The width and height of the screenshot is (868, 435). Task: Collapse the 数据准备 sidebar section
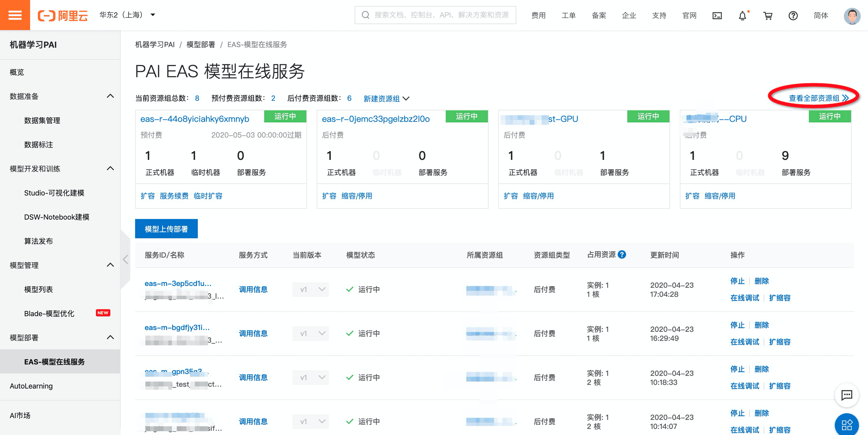point(110,96)
